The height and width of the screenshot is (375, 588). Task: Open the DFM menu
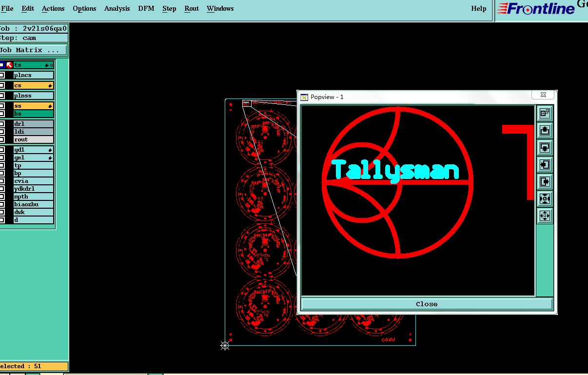(146, 8)
